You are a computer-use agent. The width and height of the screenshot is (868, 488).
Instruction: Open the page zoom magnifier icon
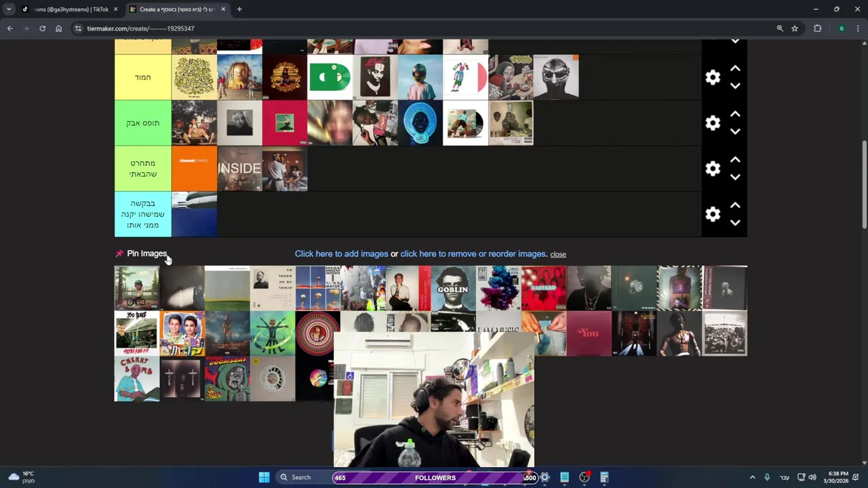point(780,28)
